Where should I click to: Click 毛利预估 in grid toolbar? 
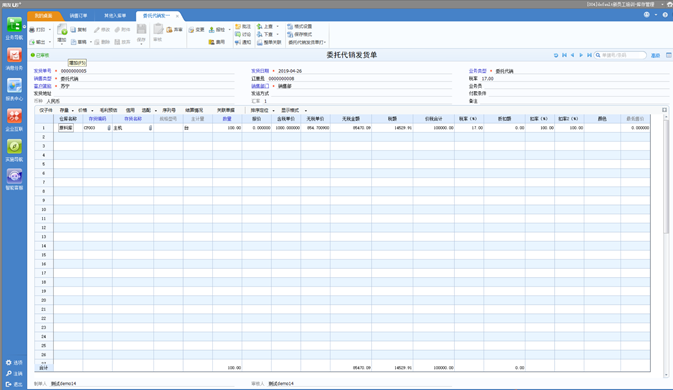coord(108,110)
